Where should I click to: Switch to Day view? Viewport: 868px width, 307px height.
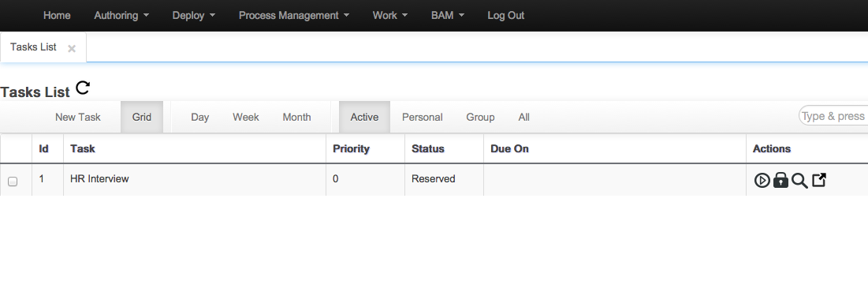tap(199, 117)
